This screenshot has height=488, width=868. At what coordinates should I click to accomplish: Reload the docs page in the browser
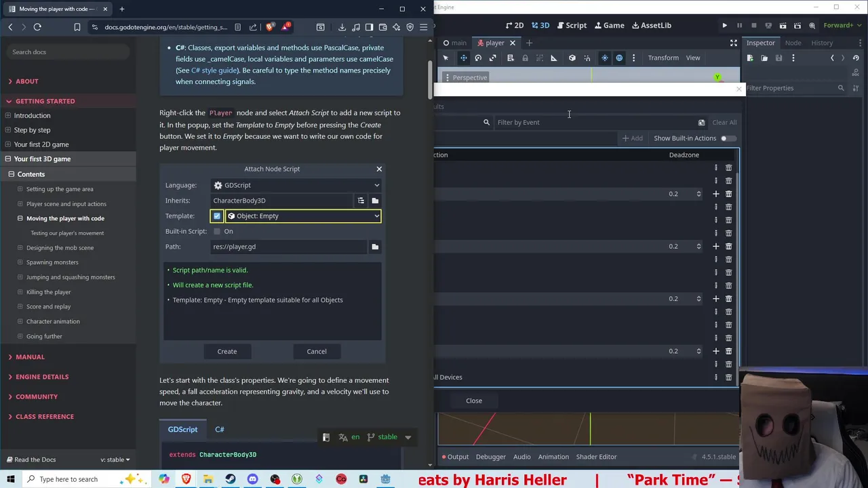(37, 27)
